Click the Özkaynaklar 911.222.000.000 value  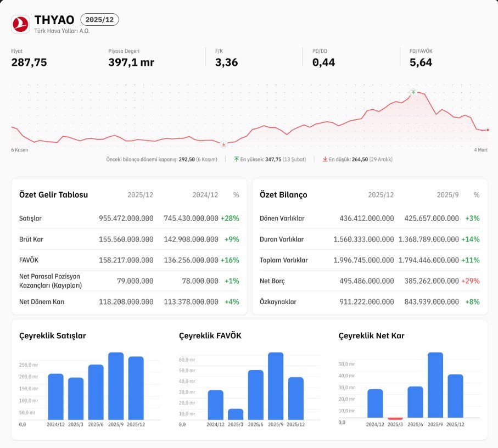click(367, 302)
